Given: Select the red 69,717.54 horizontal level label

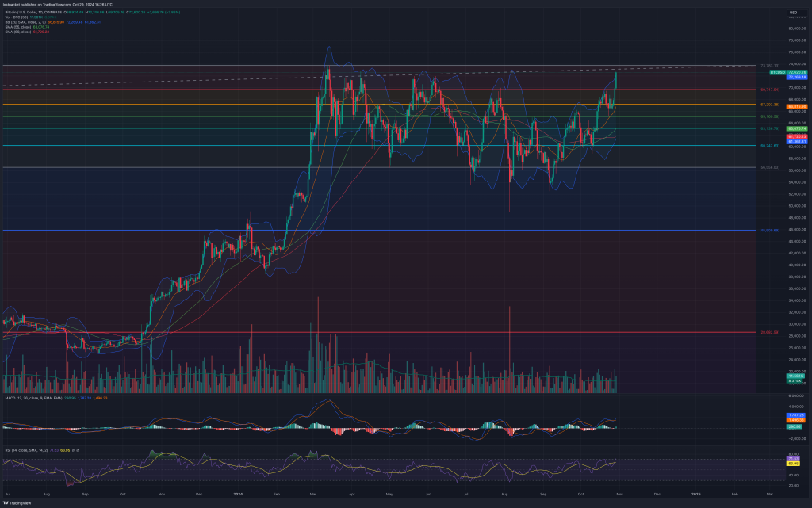Looking at the screenshot, I should (x=769, y=90).
